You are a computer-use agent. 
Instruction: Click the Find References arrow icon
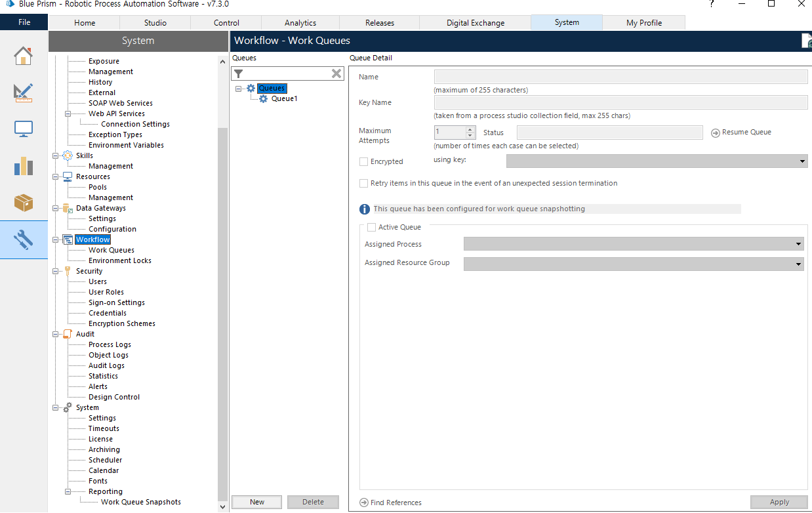coord(364,503)
